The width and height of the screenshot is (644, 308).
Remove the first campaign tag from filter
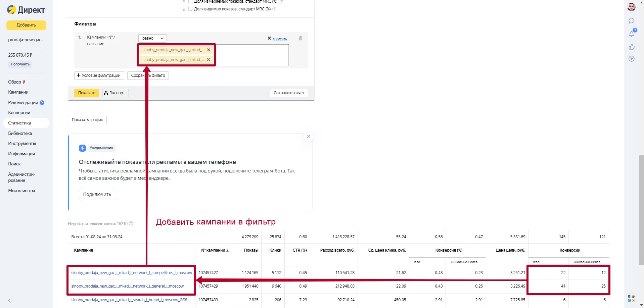pyautogui.click(x=209, y=50)
